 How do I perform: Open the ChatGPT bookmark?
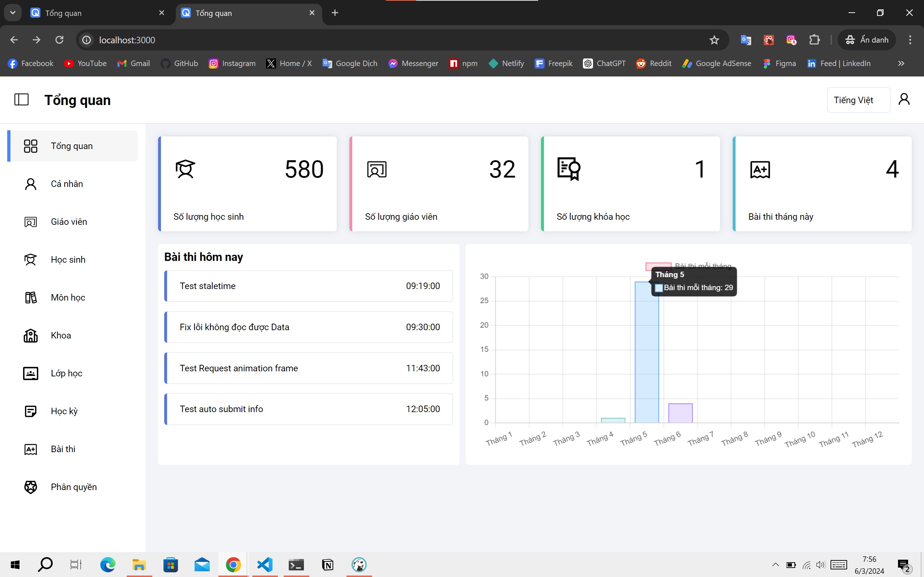(604, 64)
